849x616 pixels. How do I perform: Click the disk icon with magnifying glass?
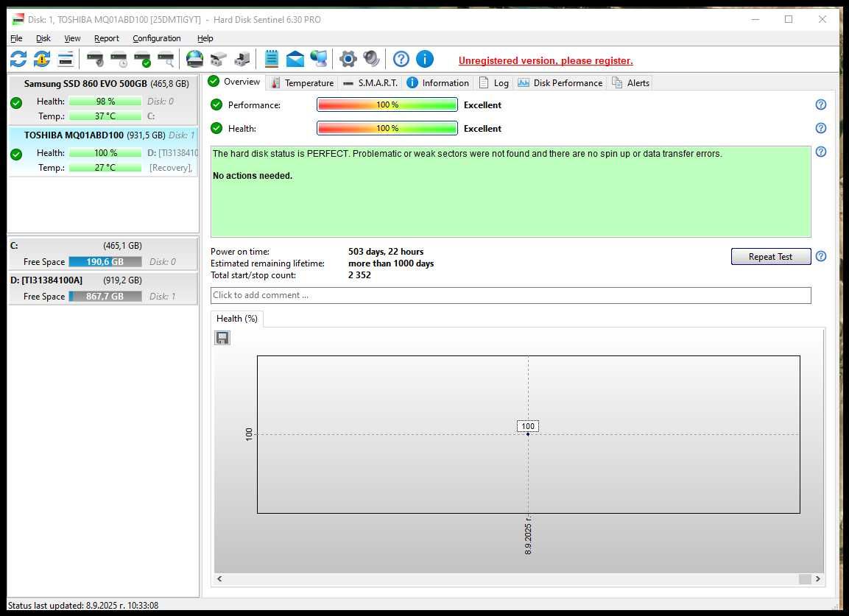coord(166,59)
